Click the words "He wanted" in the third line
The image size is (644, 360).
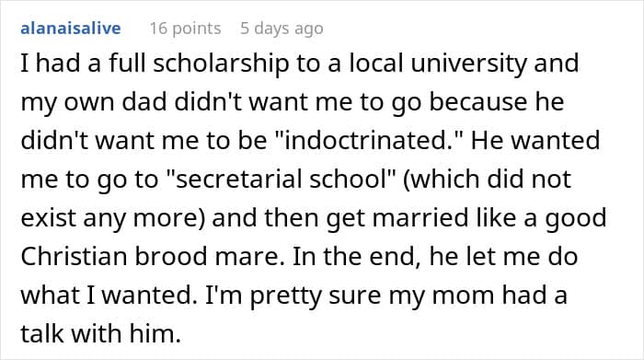(x=535, y=140)
